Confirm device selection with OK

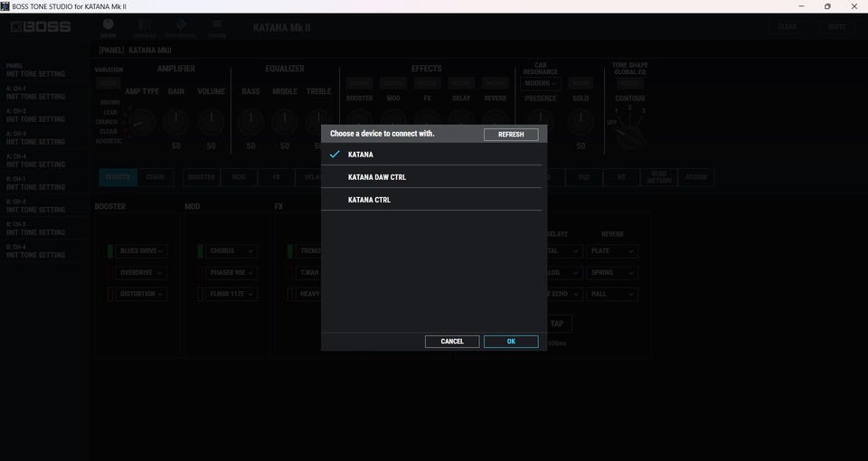tap(511, 342)
